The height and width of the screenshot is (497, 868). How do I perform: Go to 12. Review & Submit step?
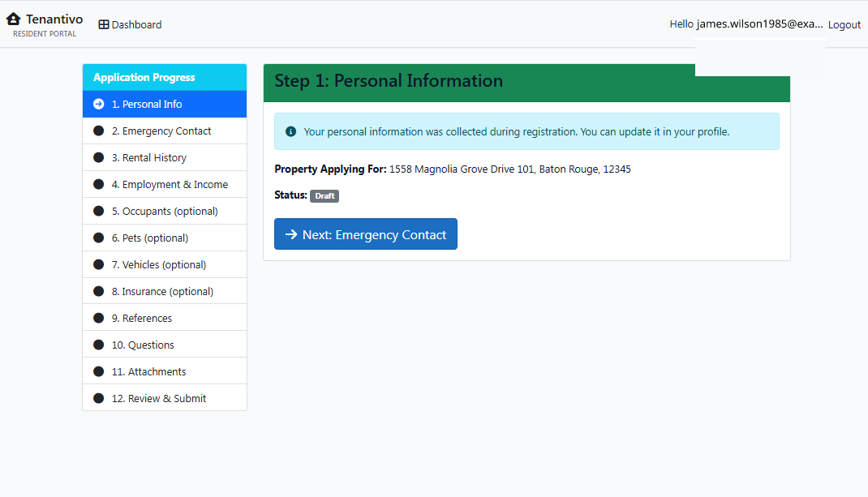[165, 398]
